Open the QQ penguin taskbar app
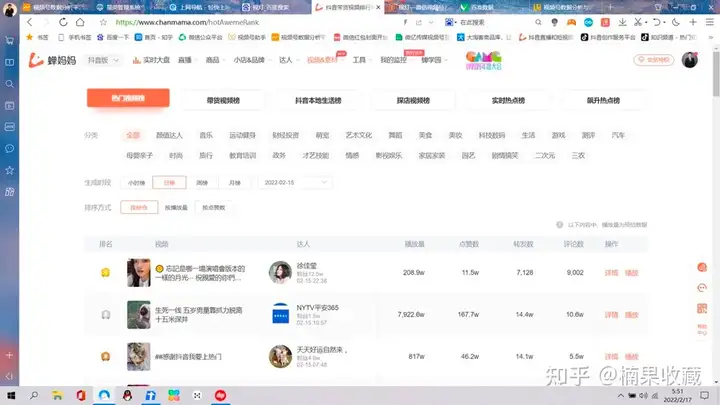 click(x=128, y=395)
